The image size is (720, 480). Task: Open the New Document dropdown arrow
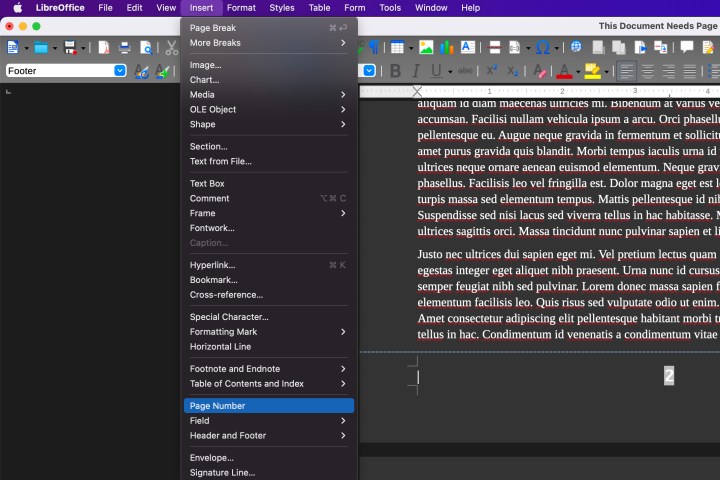point(26,48)
